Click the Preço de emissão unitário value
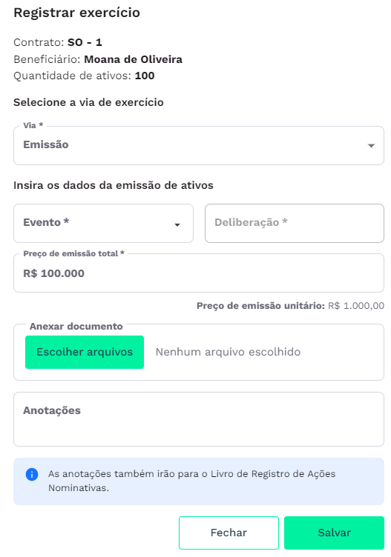 (x=356, y=306)
